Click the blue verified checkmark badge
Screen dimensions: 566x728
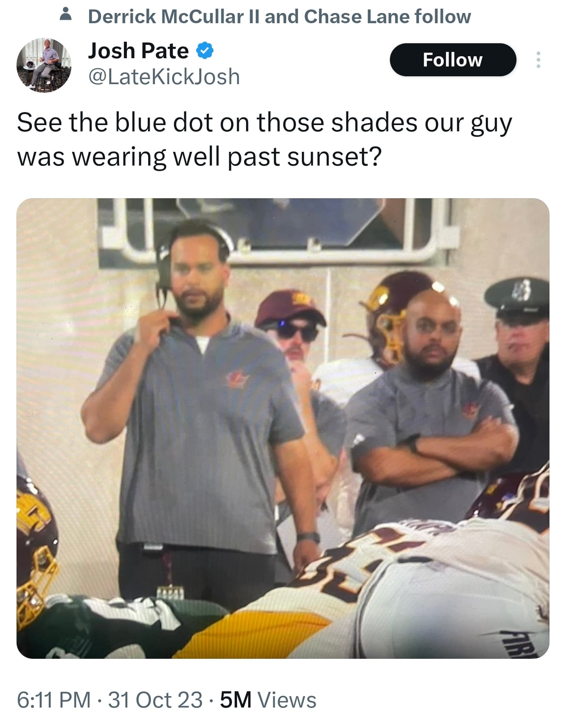(204, 51)
